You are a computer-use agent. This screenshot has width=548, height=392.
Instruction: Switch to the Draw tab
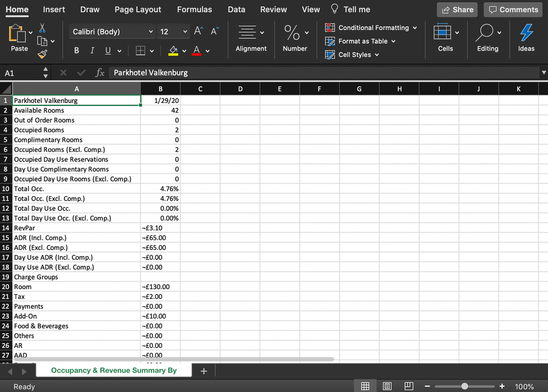point(90,10)
